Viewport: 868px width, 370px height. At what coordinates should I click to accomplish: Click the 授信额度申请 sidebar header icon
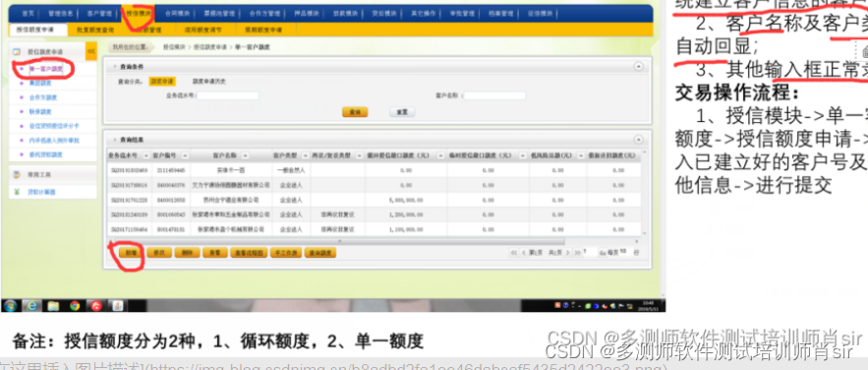(17, 51)
